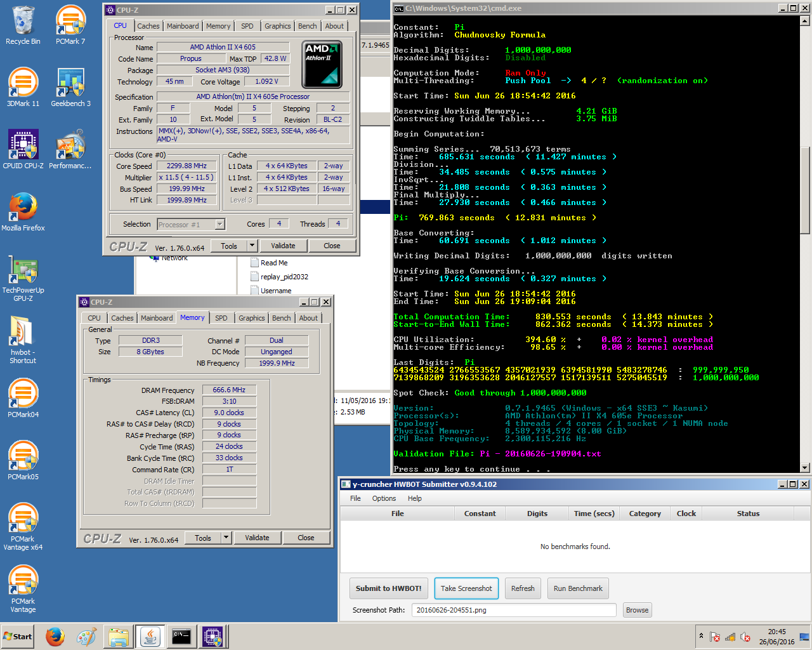Select the hwbot Shortcut folder icon
This screenshot has width=812, height=650.
[23, 340]
